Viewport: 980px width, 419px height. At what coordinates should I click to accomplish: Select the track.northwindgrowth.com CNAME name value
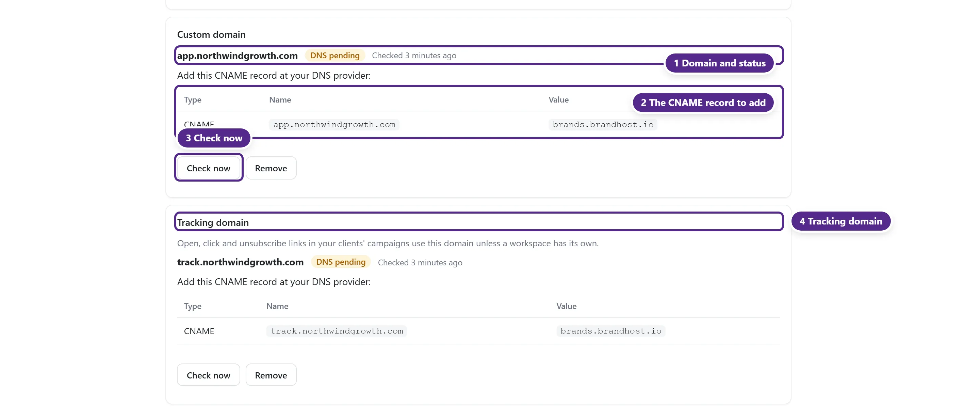coord(337,331)
